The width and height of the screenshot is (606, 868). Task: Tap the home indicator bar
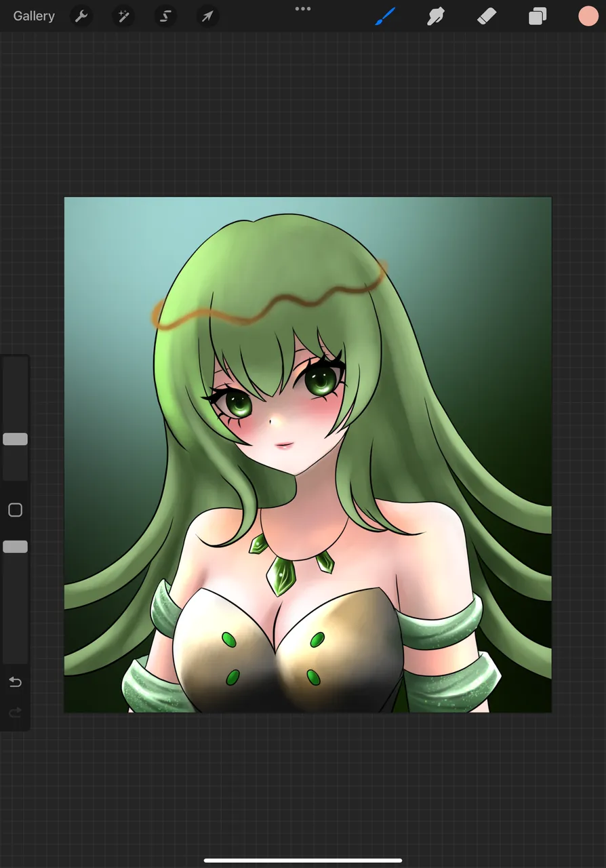click(303, 861)
